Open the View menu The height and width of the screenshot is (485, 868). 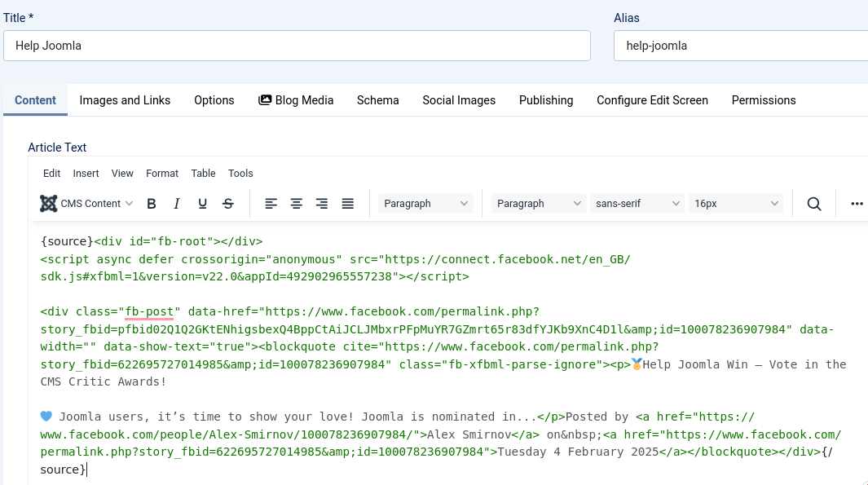coord(122,174)
